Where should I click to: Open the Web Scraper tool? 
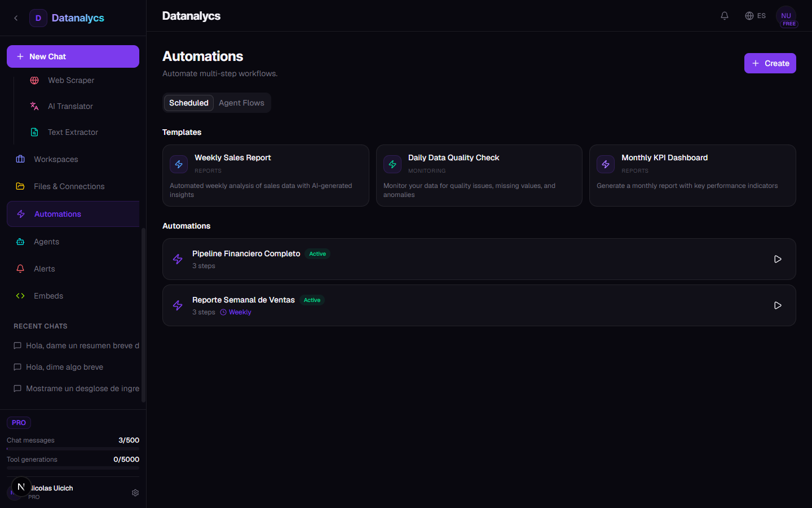(x=70, y=80)
